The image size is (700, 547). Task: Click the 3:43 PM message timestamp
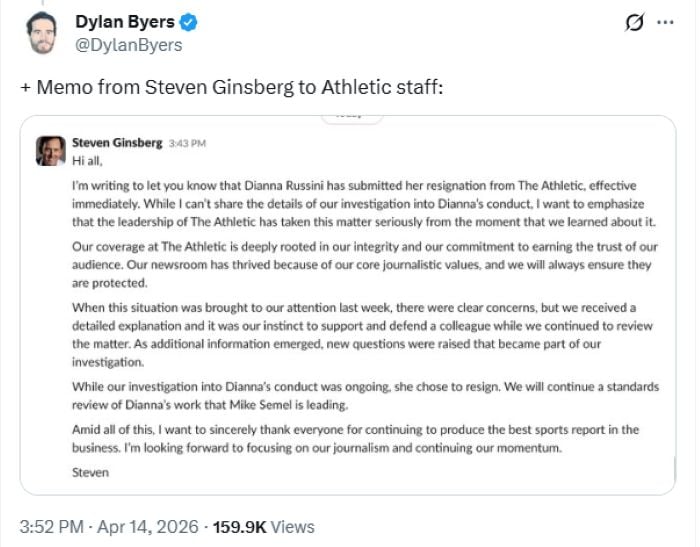pyautogui.click(x=188, y=144)
